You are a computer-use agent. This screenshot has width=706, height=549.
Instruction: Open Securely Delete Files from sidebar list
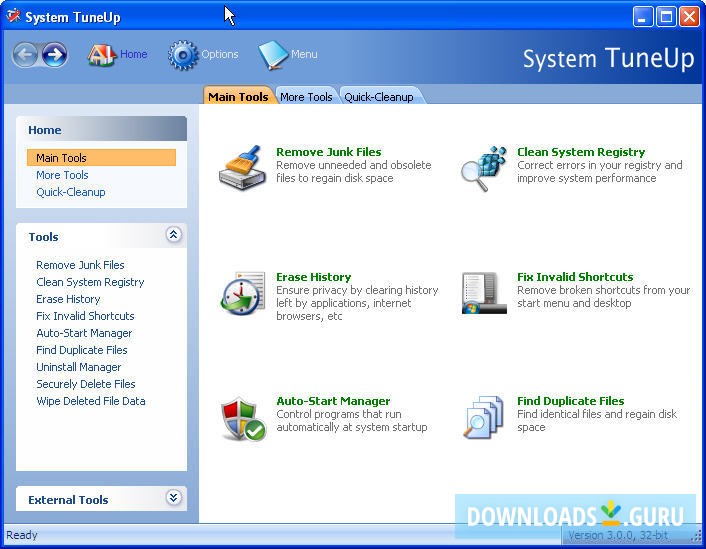(86, 384)
